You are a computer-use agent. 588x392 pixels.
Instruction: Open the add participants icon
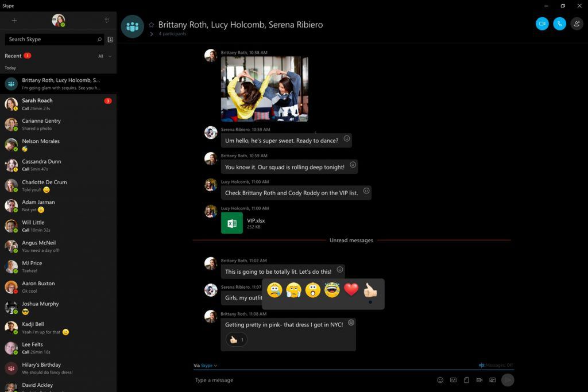tap(577, 24)
